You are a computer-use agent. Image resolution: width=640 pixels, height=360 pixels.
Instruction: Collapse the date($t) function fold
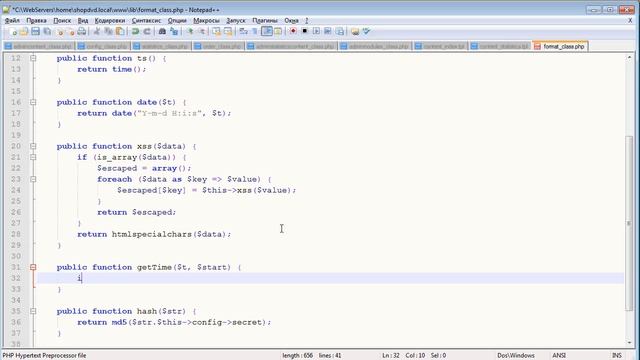click(33, 102)
